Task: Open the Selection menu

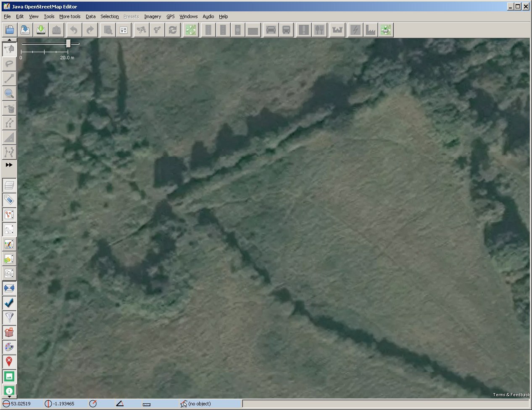Action: (x=110, y=16)
